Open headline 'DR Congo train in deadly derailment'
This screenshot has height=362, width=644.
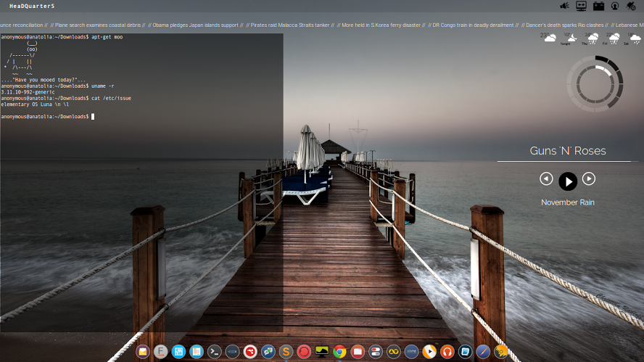[x=473, y=25]
